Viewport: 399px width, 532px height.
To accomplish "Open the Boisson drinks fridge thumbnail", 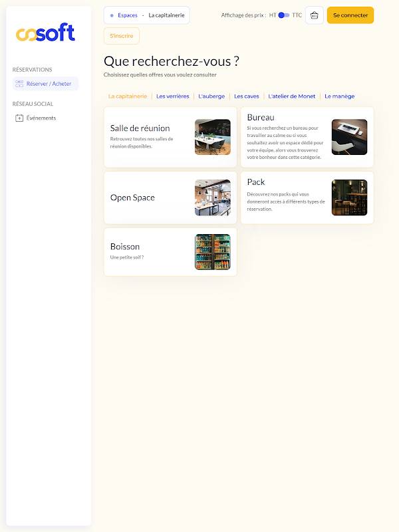I will pyautogui.click(x=213, y=252).
